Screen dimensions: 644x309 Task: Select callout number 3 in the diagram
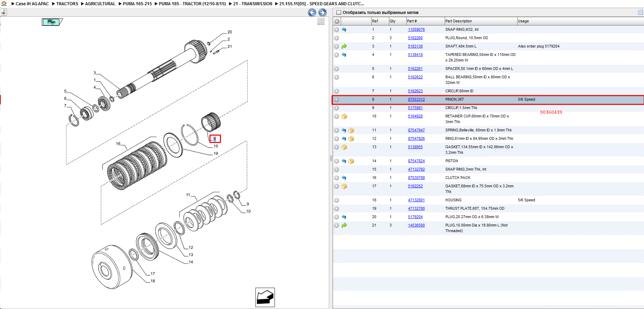pyautogui.click(x=95, y=73)
